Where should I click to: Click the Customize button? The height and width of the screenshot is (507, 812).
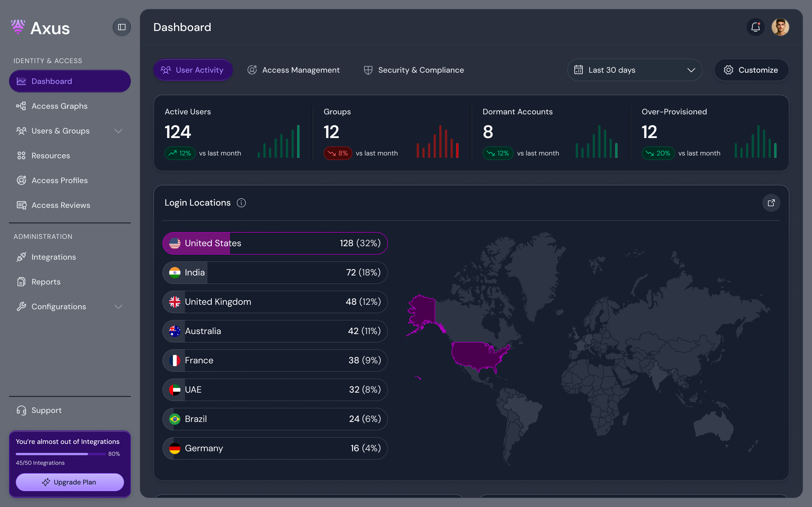[751, 70]
